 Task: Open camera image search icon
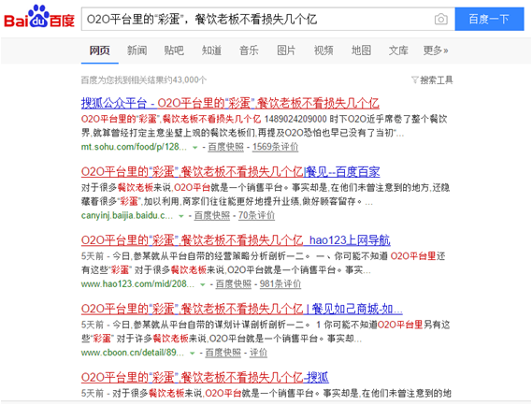click(x=440, y=19)
